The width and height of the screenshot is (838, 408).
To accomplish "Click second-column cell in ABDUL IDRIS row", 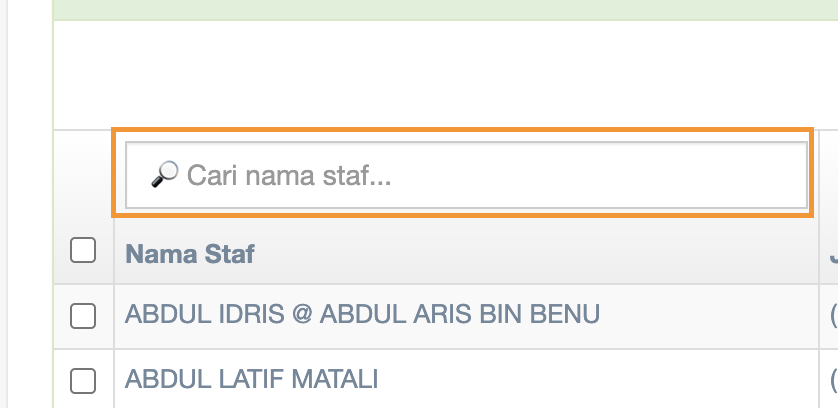I will tap(832, 315).
